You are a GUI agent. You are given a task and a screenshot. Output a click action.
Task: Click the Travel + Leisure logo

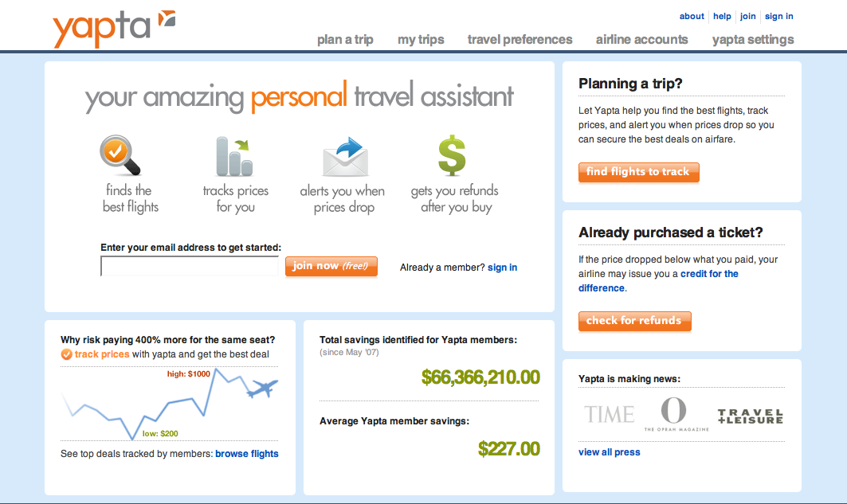pos(750,416)
